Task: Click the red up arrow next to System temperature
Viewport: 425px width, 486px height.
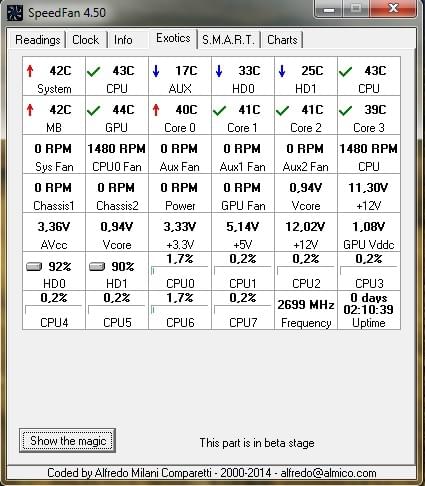Action: (30, 71)
